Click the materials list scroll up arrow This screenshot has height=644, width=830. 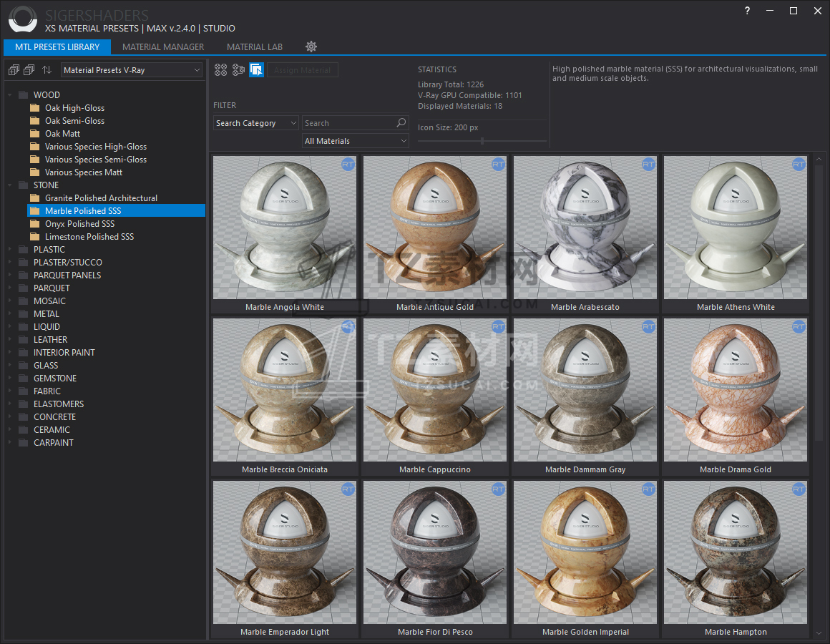pos(819,159)
